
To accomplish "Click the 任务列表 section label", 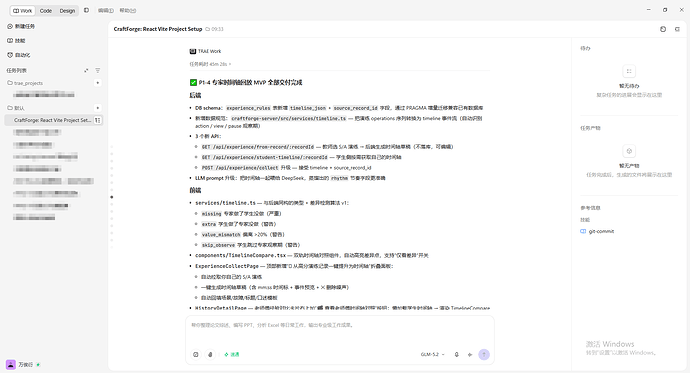I will (16, 70).
